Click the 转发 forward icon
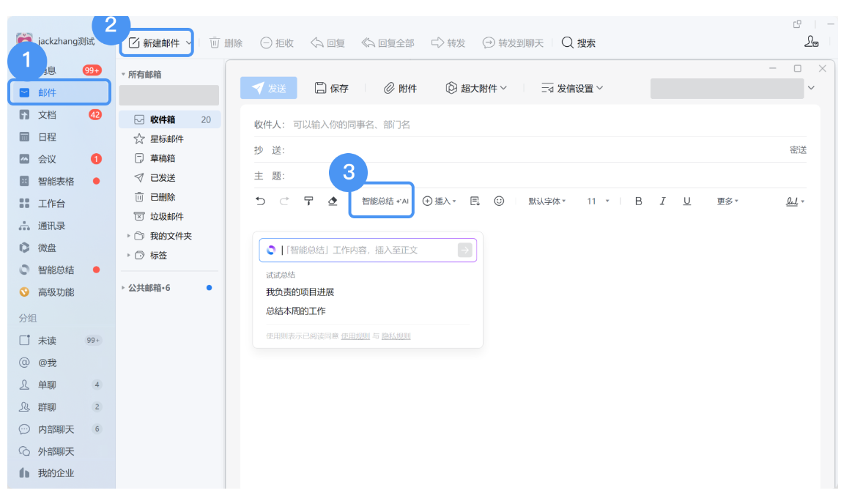 [x=437, y=43]
